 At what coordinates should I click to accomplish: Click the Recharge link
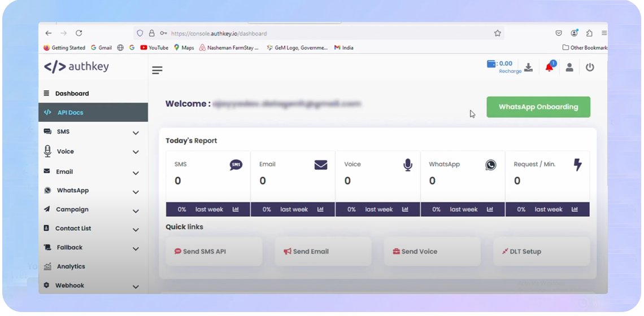pyautogui.click(x=510, y=71)
